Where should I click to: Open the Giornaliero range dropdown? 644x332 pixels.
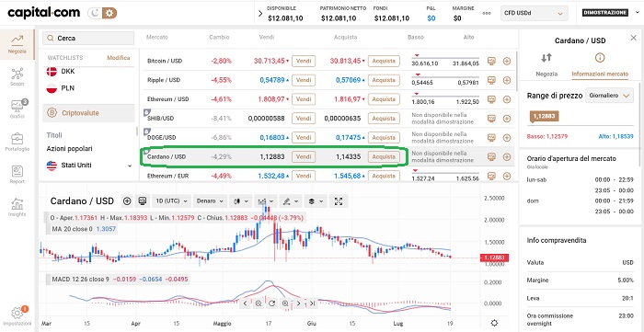[609, 96]
